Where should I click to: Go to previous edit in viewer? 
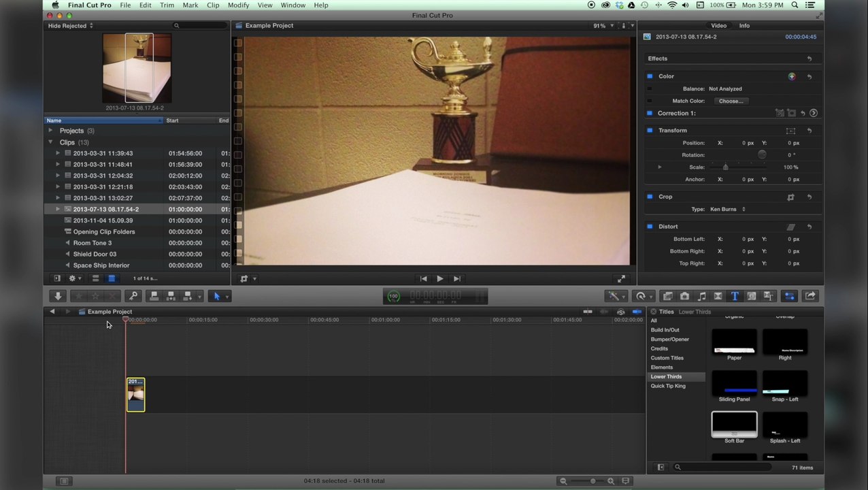click(x=423, y=278)
